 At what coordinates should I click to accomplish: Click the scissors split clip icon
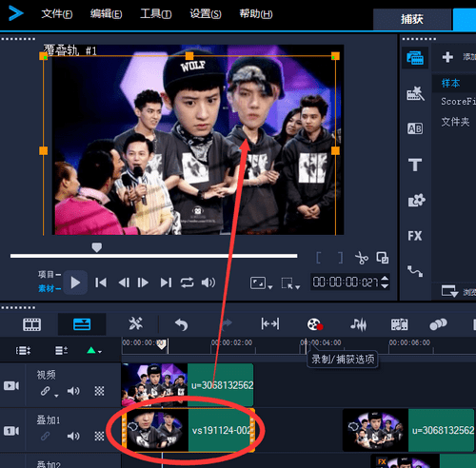coord(362,258)
